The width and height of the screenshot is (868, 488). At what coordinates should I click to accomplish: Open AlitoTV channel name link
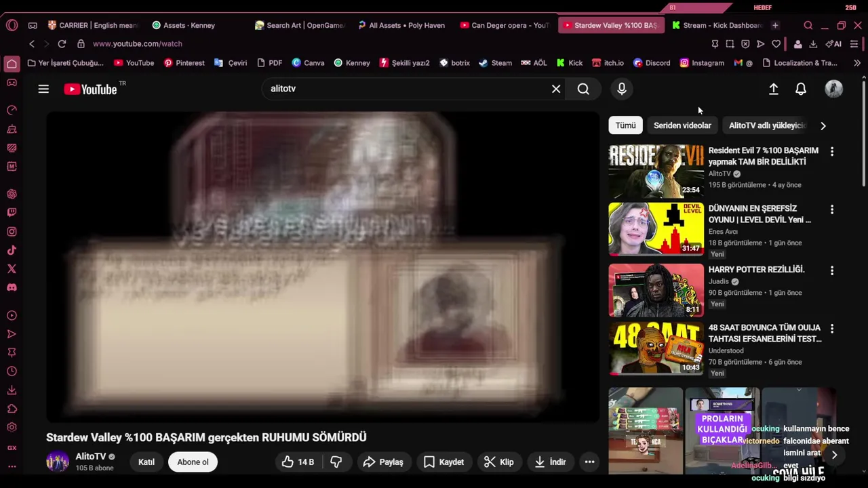pyautogui.click(x=91, y=456)
